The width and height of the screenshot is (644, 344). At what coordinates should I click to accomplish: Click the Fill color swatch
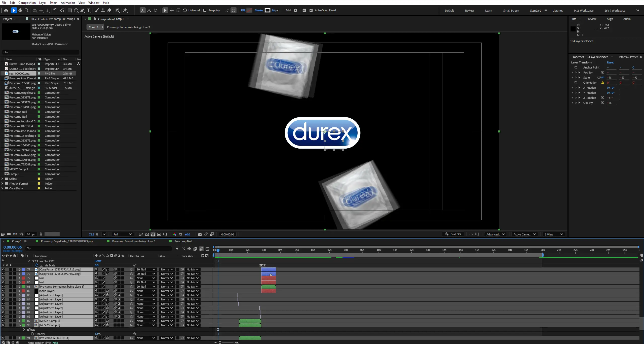point(249,10)
